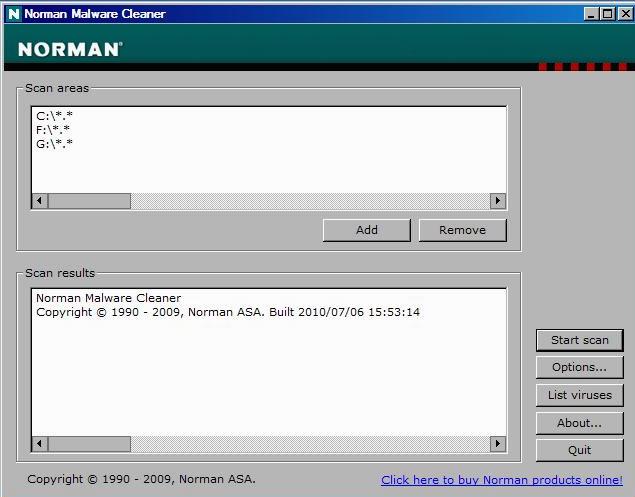Click the Norman Malware Cleaner line in results
635x497 pixels.
coord(109,298)
